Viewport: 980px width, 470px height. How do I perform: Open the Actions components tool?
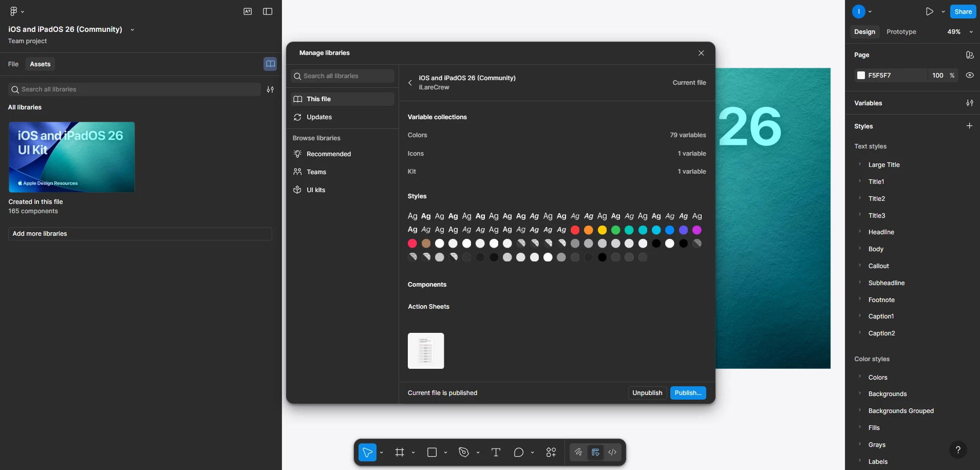pos(551,453)
